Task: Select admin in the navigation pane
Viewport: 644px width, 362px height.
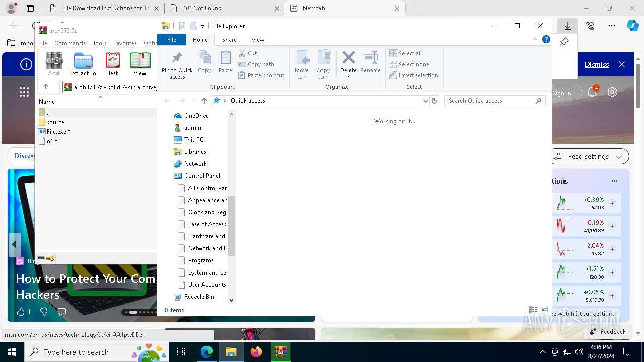Action: click(x=192, y=128)
